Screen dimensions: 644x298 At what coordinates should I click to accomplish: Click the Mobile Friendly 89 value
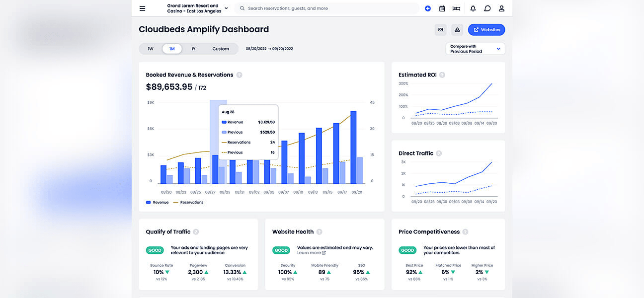322,272
